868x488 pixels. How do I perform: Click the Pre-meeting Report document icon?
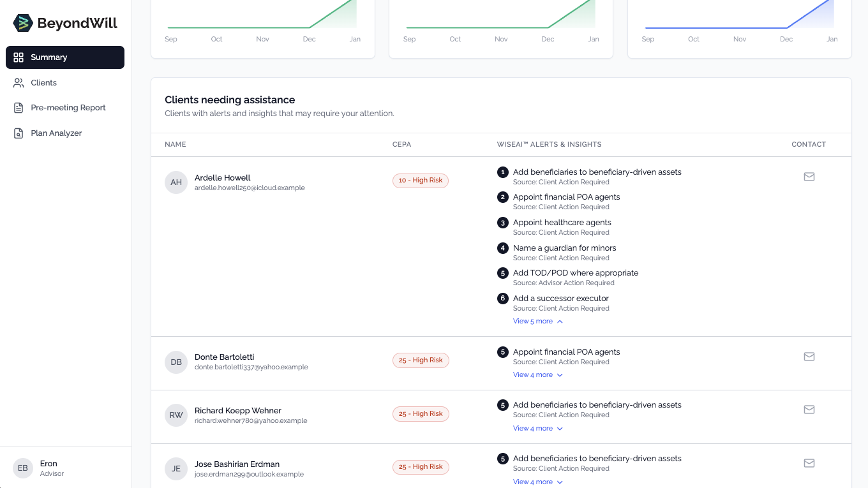click(19, 108)
